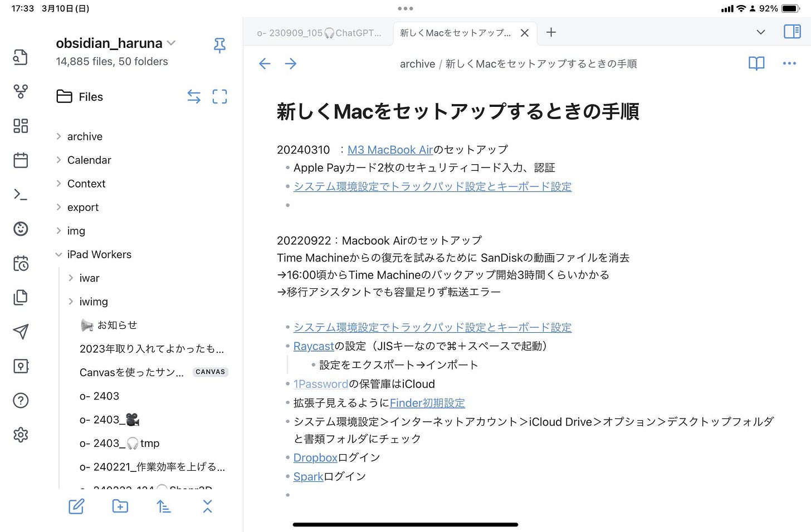Open the tab list dropdown chevron

[x=761, y=32]
